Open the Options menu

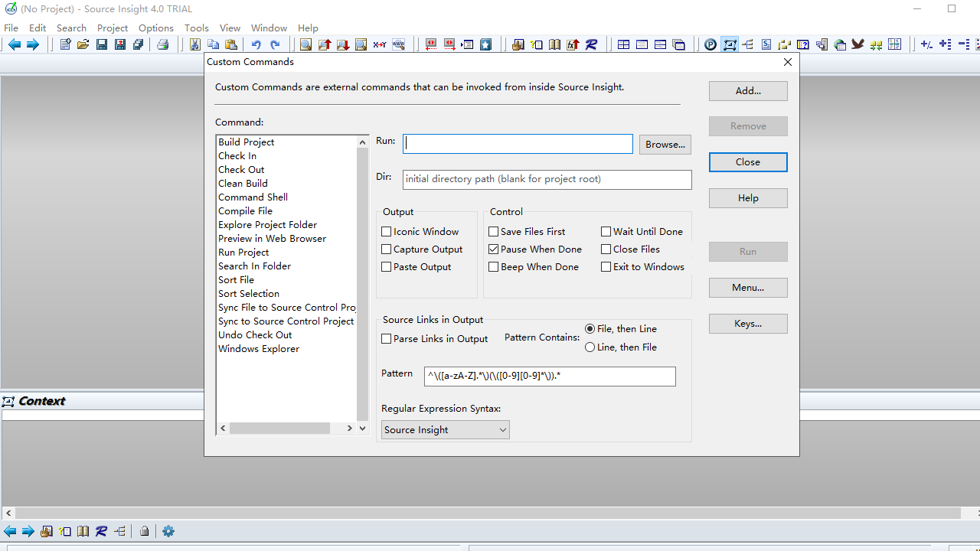(156, 28)
